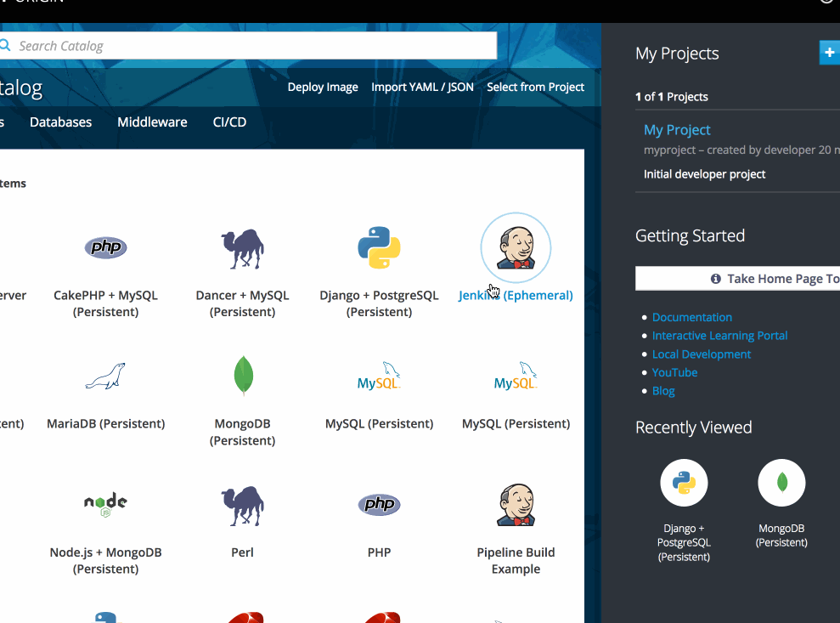Viewport: 840px width, 623px height.
Task: Switch to the Databases tab
Action: point(60,122)
